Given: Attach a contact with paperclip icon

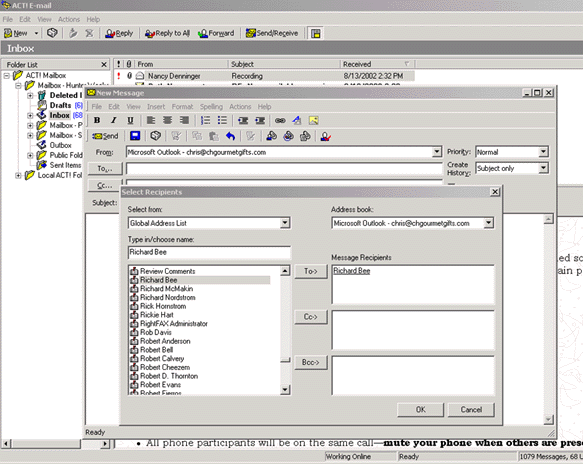Looking at the screenshot, I should tap(271, 136).
